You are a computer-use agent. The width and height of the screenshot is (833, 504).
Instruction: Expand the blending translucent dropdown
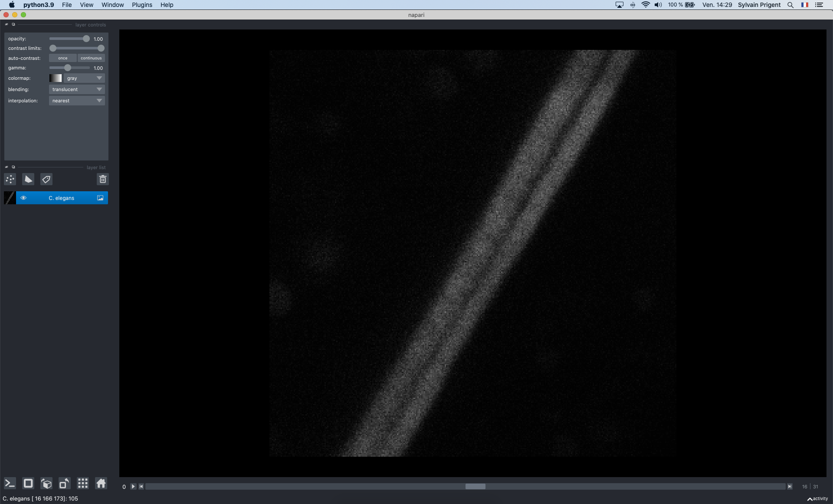tap(77, 89)
